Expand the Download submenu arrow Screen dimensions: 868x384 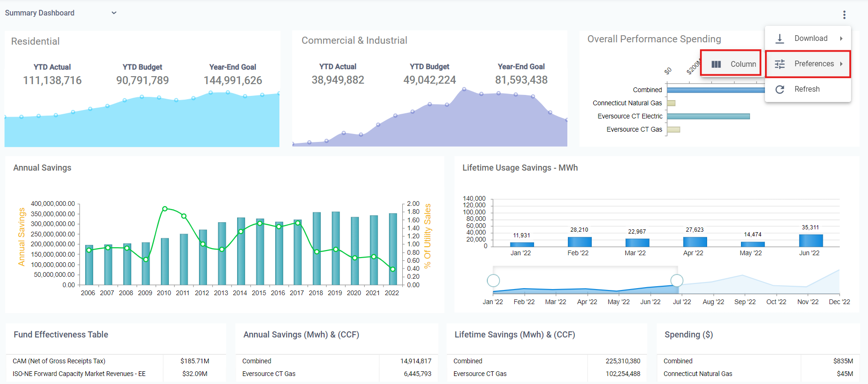(x=841, y=39)
